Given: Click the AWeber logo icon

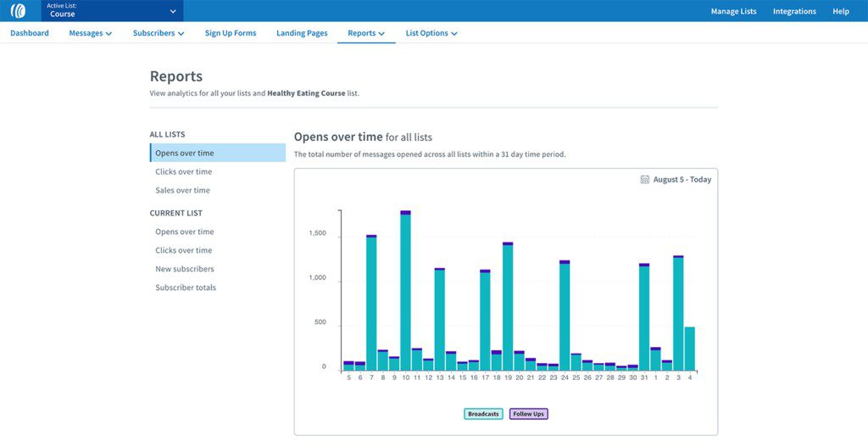Looking at the screenshot, I should (x=18, y=11).
